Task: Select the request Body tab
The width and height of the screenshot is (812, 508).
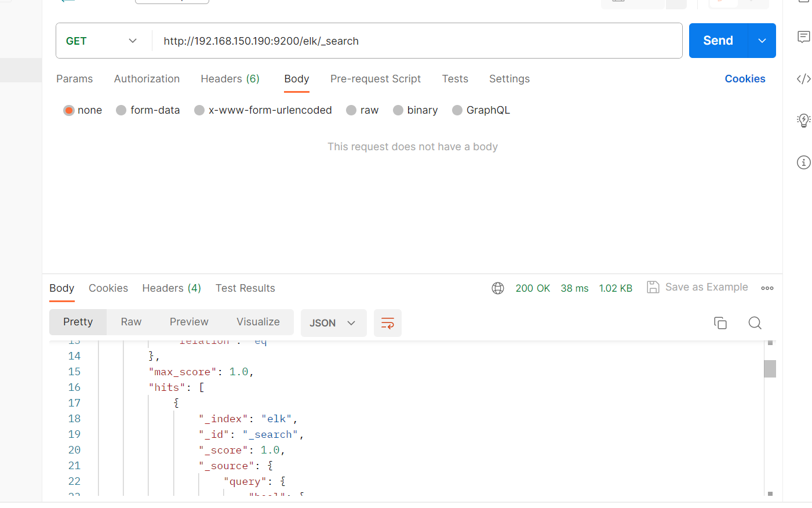Action: pyautogui.click(x=297, y=79)
